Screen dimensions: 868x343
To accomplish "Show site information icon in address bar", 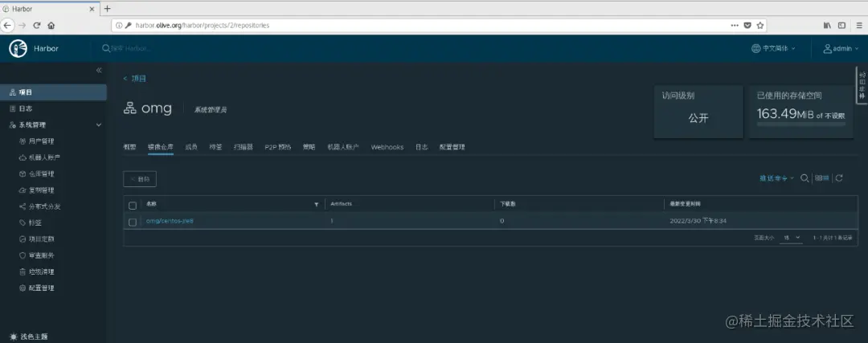I will [x=120, y=26].
